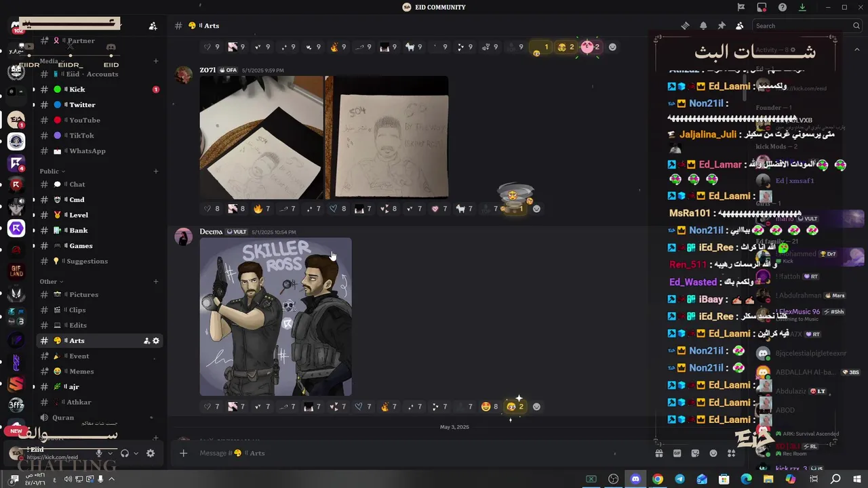Mute the microphone in user panel
868x488 pixels.
coord(99,453)
